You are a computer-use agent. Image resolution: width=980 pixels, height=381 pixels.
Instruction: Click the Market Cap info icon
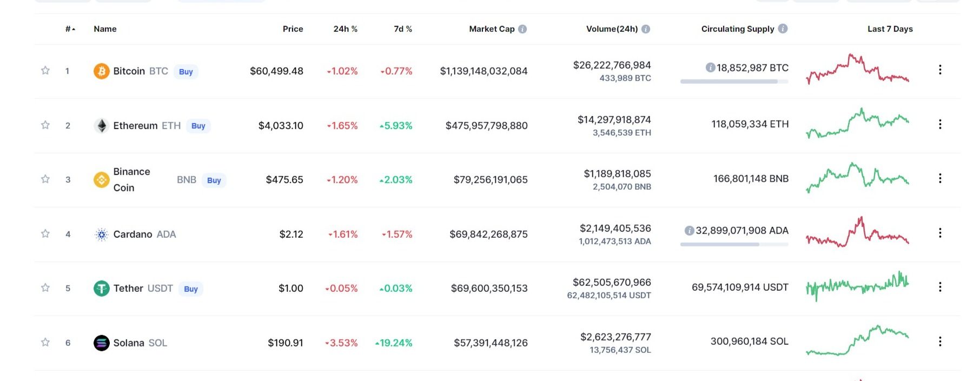coord(522,29)
